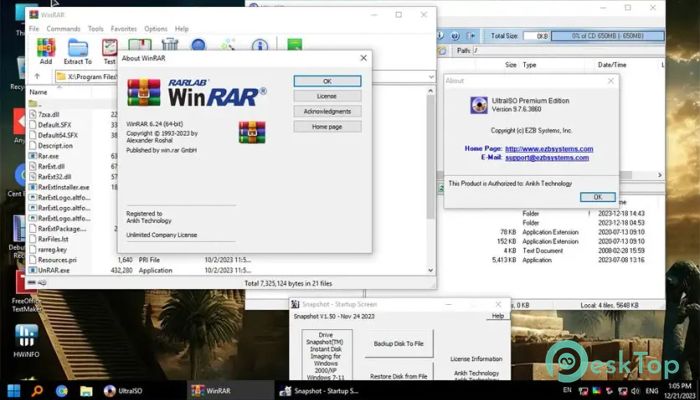Click the License button in About WinRAR
The image size is (700, 400).
[327, 96]
